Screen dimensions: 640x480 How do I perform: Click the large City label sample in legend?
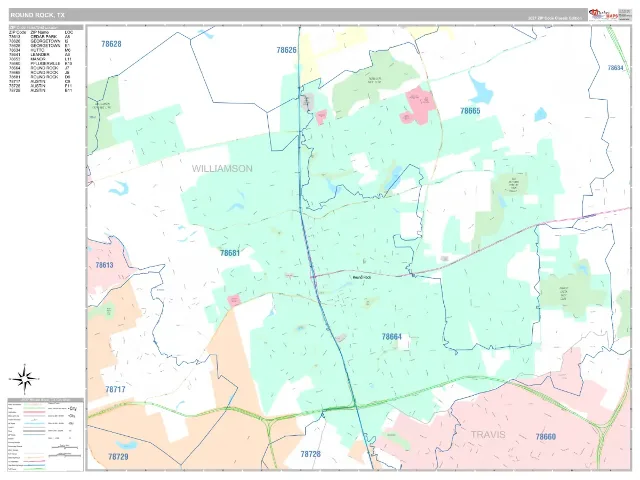(x=73, y=409)
